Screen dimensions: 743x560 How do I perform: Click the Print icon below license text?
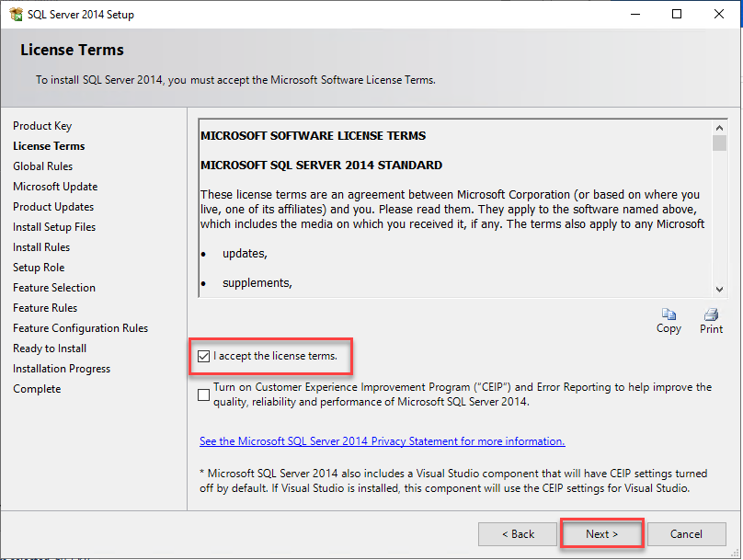coord(711,314)
